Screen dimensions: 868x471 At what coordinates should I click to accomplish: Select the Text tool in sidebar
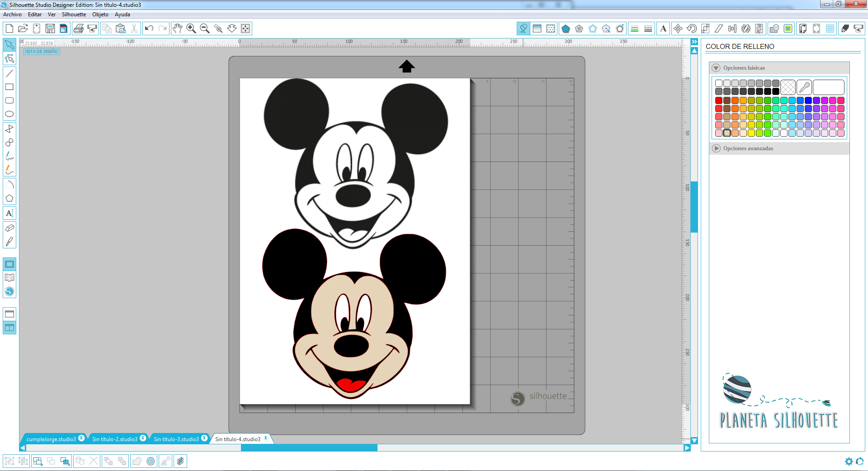click(9, 213)
